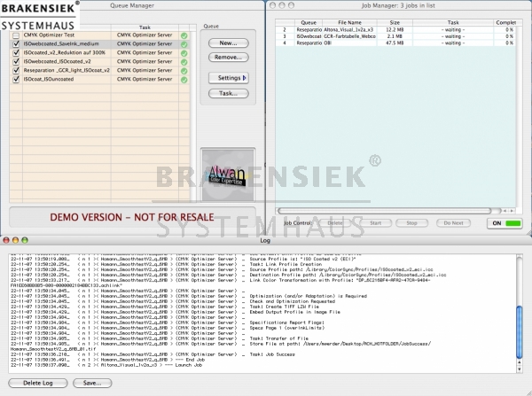Click green status icon of ISOwebcoated_ISOcoated_v2

pyautogui.click(x=184, y=62)
